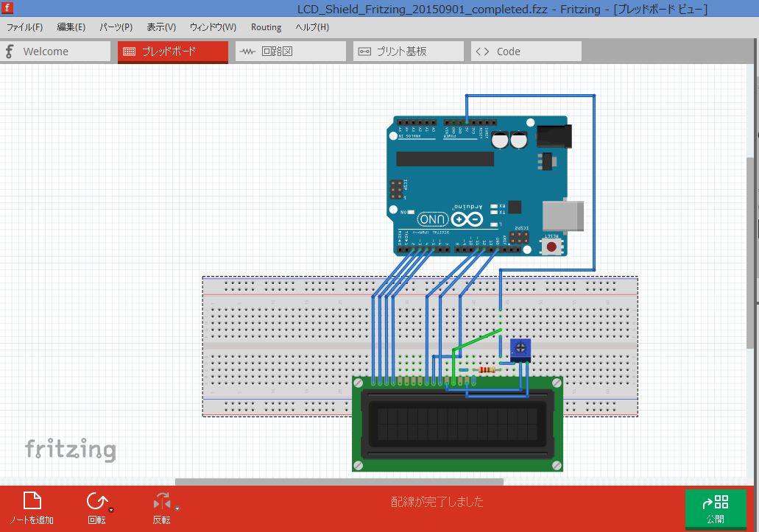Select the resistor on the breadboard
This screenshot has width=759, height=532.
(x=487, y=370)
